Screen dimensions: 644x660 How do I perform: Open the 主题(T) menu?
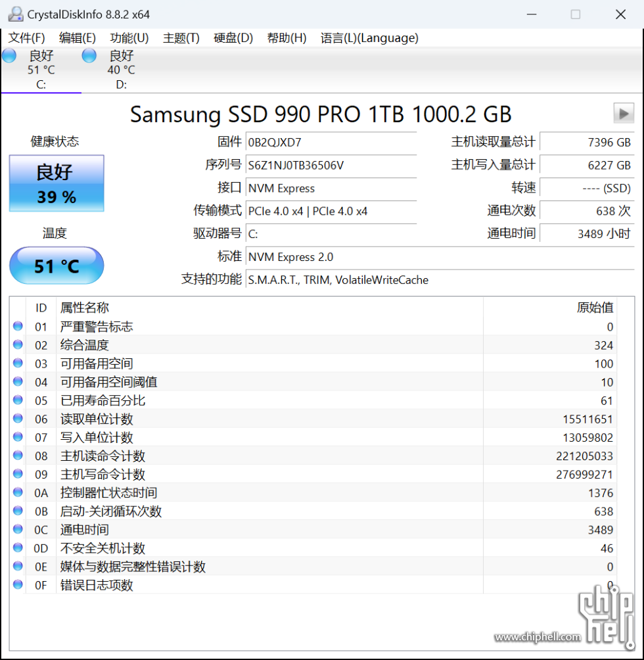click(x=181, y=38)
